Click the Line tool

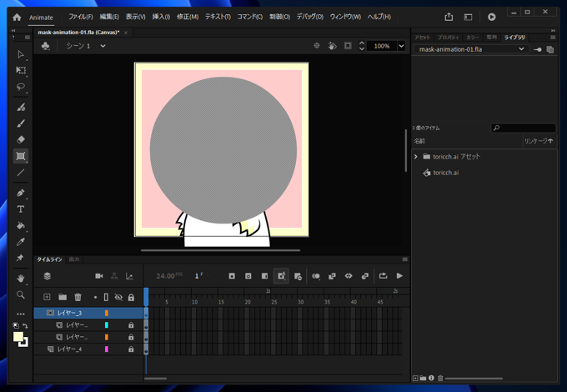[x=21, y=173]
